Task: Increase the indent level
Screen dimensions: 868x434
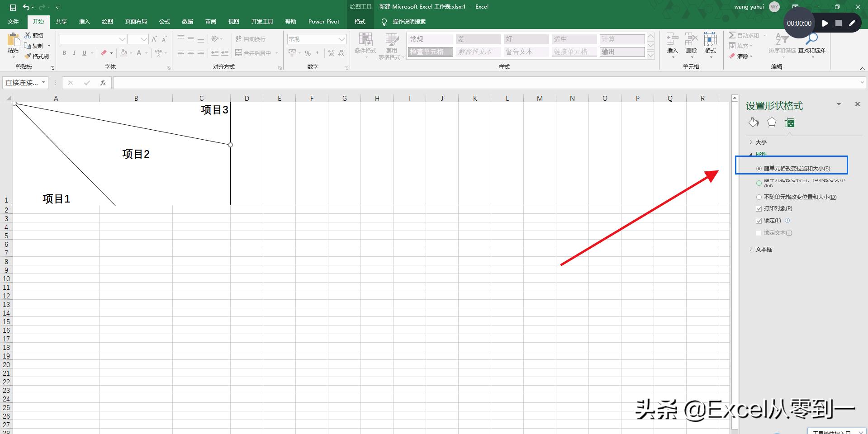Action: tap(225, 53)
